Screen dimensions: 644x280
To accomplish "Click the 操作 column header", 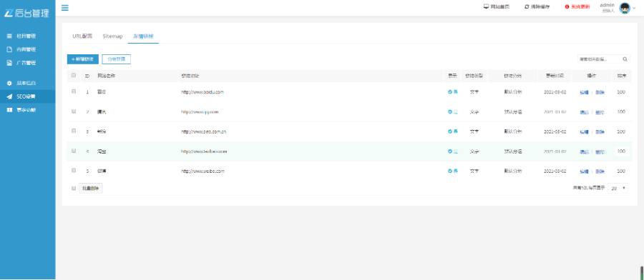I will (x=592, y=76).
